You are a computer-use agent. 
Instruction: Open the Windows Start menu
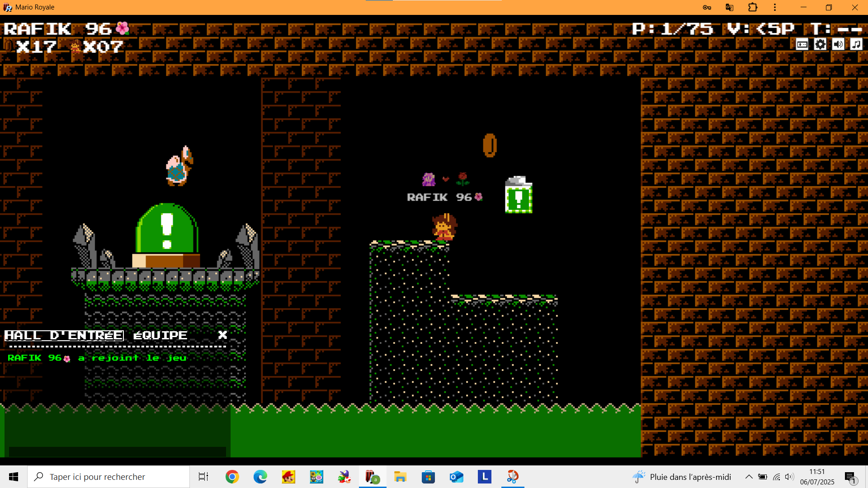14,477
